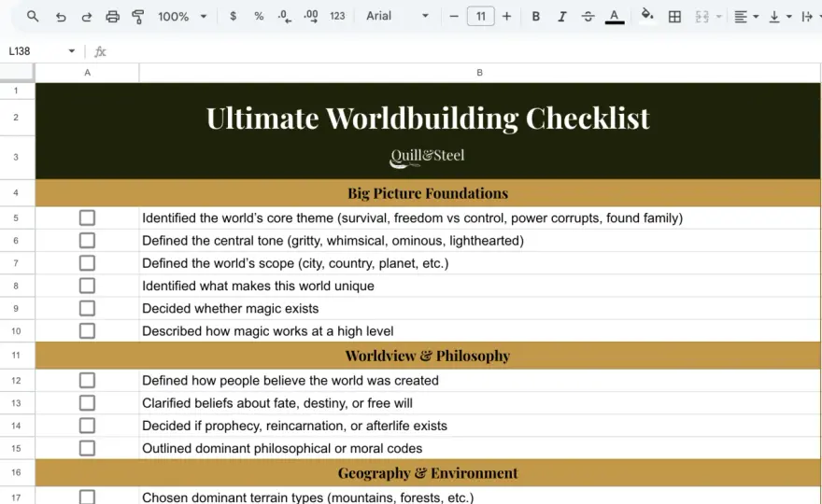Toggle bold formatting

[x=536, y=17]
